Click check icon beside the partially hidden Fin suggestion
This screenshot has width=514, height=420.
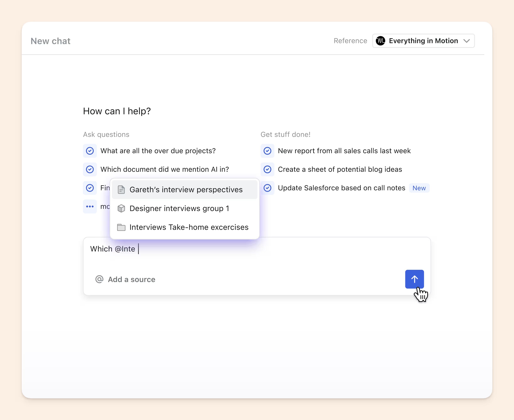pyautogui.click(x=90, y=188)
